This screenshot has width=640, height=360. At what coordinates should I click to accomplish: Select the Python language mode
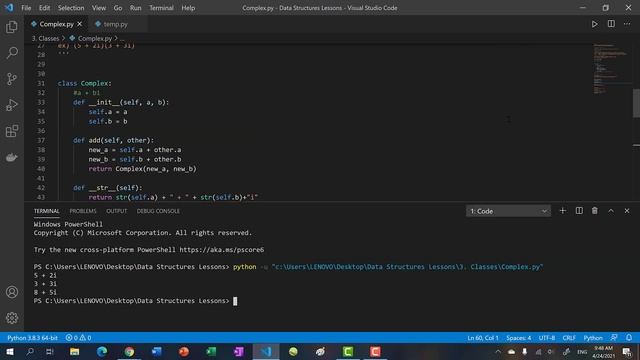(593, 338)
